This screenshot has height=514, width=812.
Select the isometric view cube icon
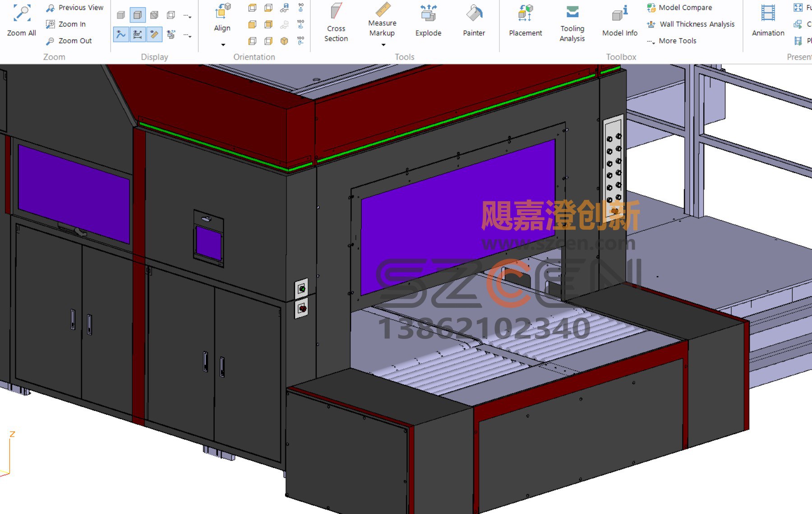click(284, 41)
